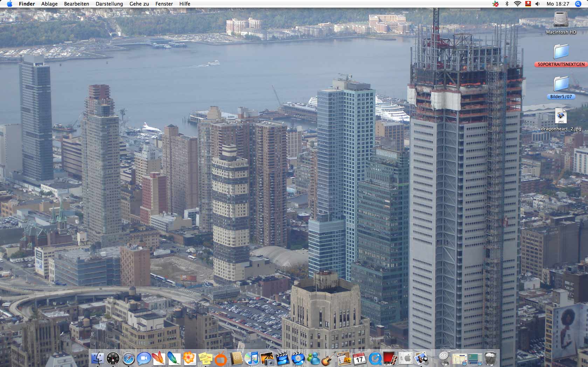This screenshot has height=367, width=588.
Task: Launch QuickTime Player from Dock
Action: (375, 359)
